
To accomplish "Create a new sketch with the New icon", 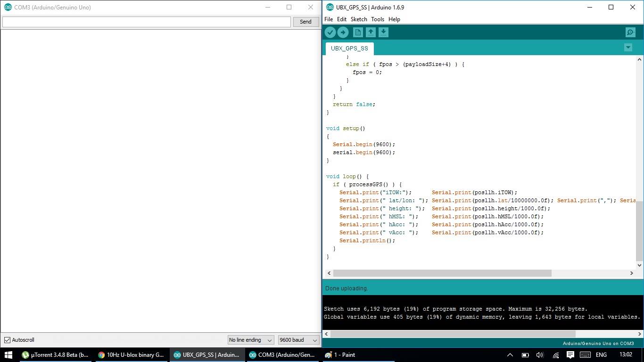I will 358,32.
